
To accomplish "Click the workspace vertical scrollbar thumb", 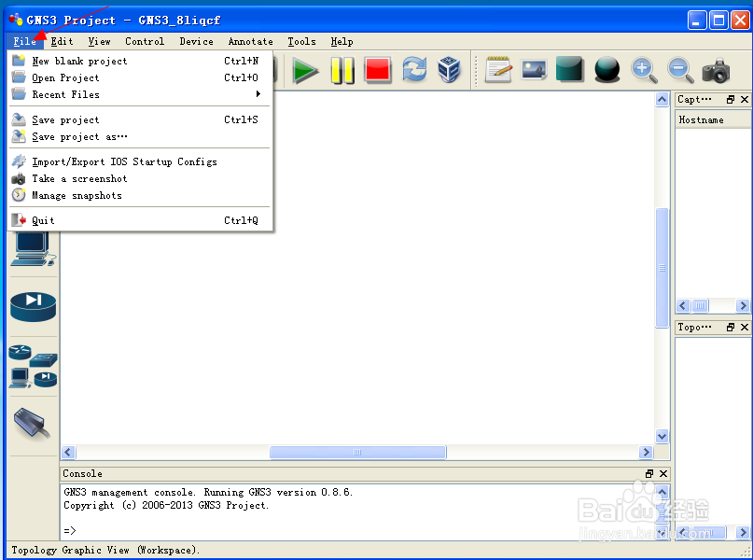I will [662, 268].
